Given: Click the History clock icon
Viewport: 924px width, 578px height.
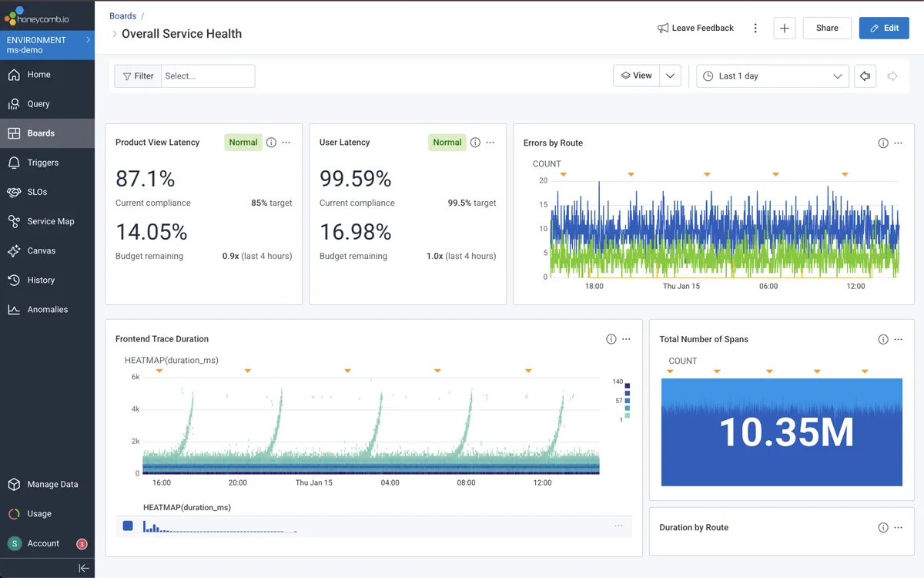Looking at the screenshot, I should (14, 280).
